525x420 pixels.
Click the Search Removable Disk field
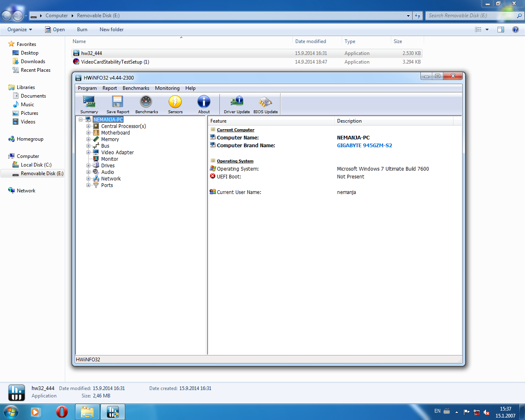(471, 16)
